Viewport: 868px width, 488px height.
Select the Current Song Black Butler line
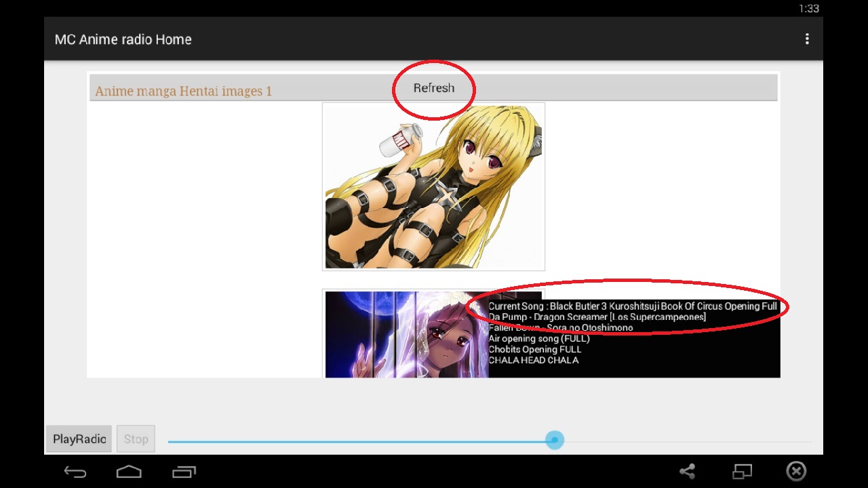click(633, 306)
